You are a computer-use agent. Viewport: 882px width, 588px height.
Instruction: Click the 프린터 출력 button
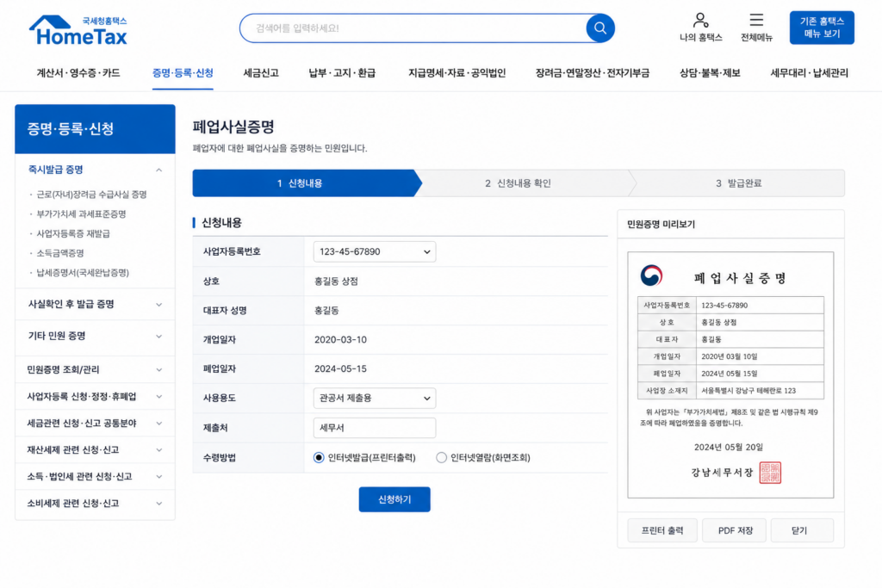pos(662,530)
